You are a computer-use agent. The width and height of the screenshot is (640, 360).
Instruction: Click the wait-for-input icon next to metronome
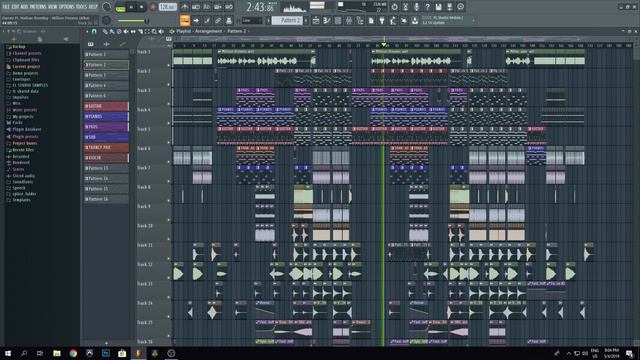[x=196, y=7]
